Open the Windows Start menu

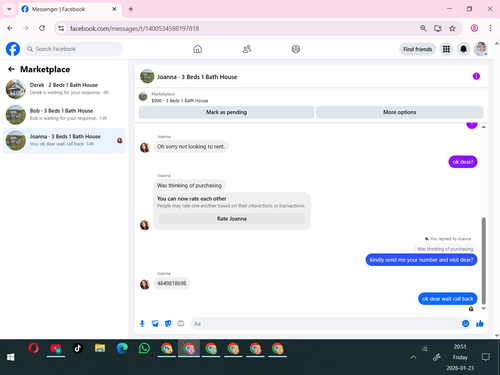[11, 357]
